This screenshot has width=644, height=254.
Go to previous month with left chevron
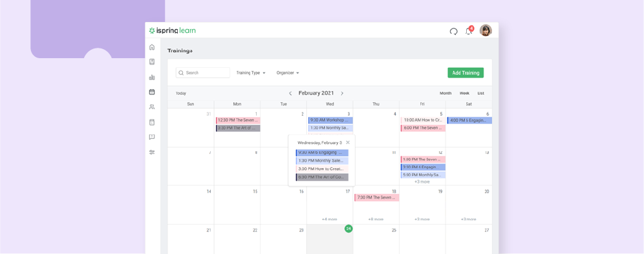[x=290, y=94]
